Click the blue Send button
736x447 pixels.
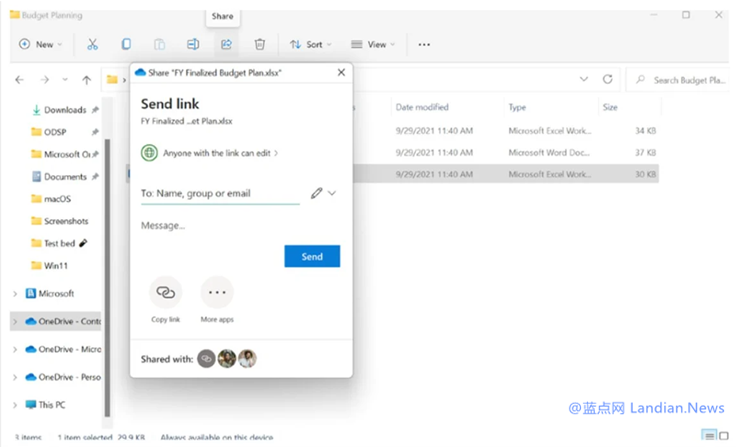coord(312,257)
